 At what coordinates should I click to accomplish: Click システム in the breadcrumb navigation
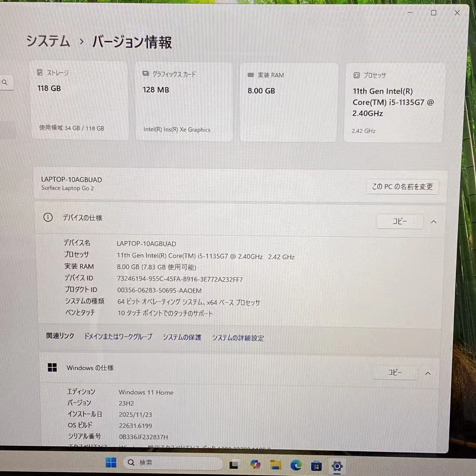click(48, 41)
